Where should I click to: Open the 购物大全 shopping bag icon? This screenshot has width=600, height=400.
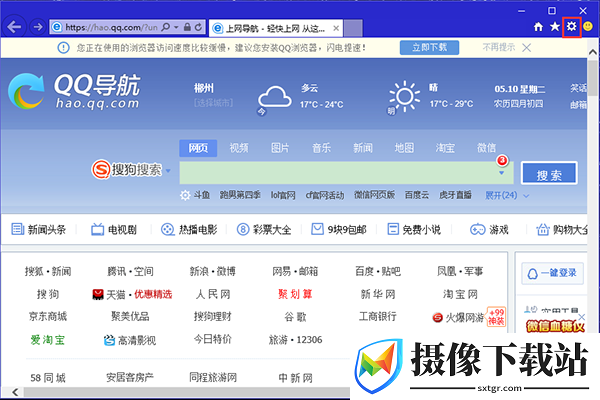click(x=543, y=229)
